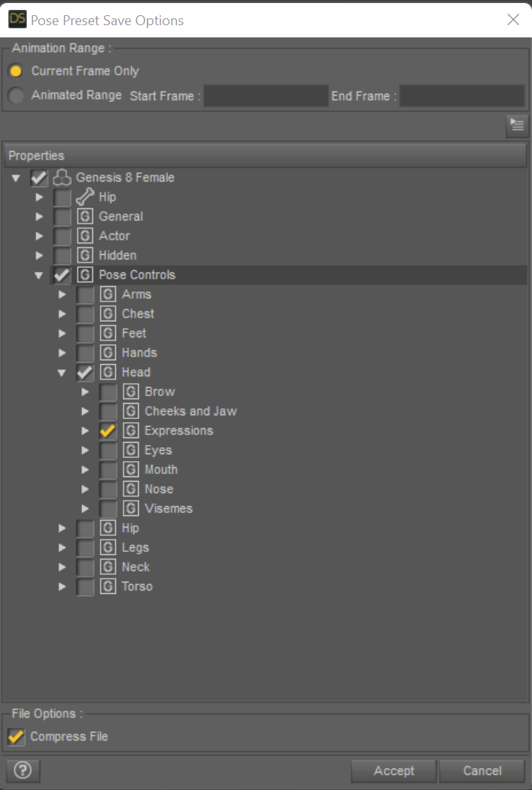Check the Torso checkbox
Viewport: 532px width, 790px height.
85,586
